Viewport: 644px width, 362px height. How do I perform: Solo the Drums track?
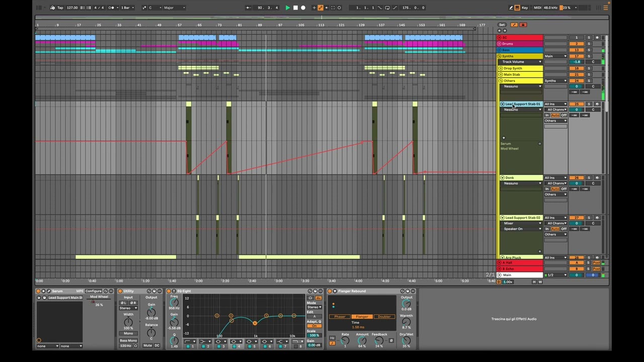tap(589, 44)
